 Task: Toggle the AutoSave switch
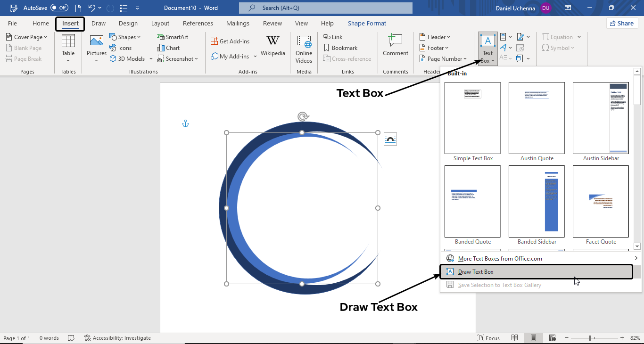59,8
